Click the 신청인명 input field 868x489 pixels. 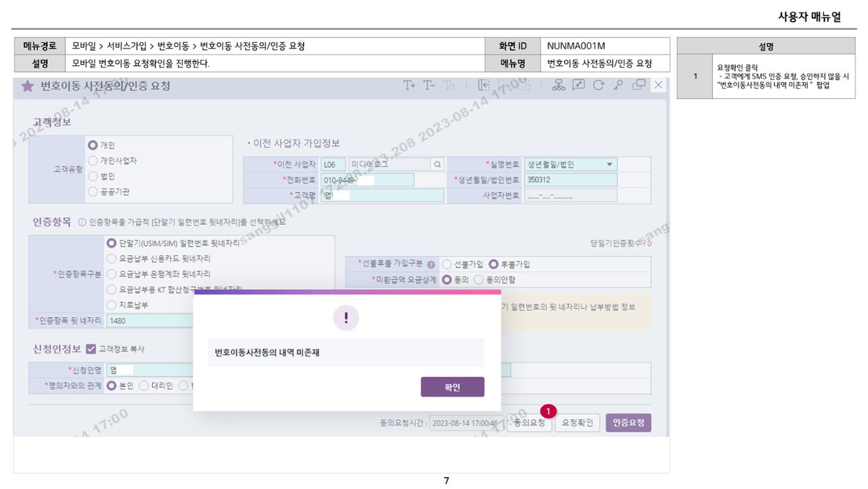150,370
